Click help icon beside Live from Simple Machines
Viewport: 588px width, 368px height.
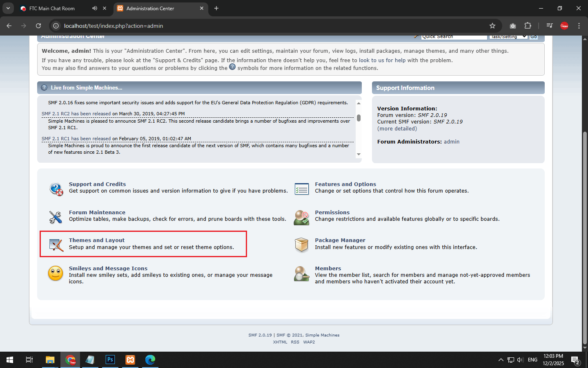(x=44, y=88)
